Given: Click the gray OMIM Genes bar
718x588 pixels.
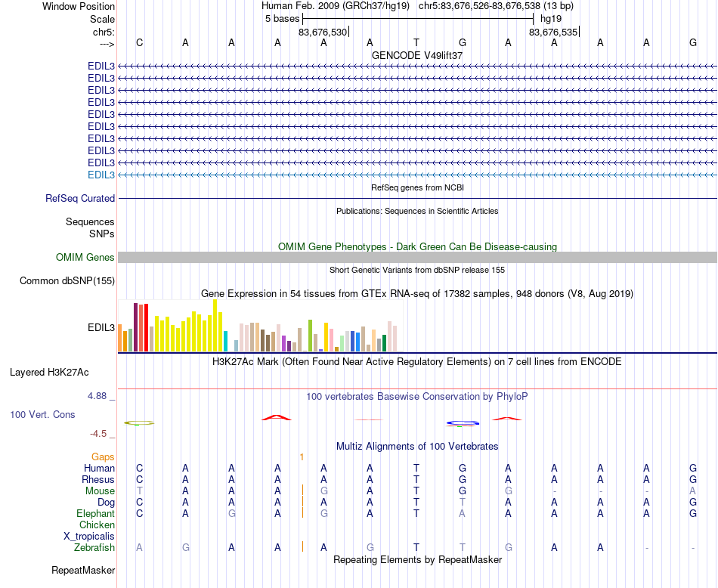Looking at the screenshot, I should point(417,258).
